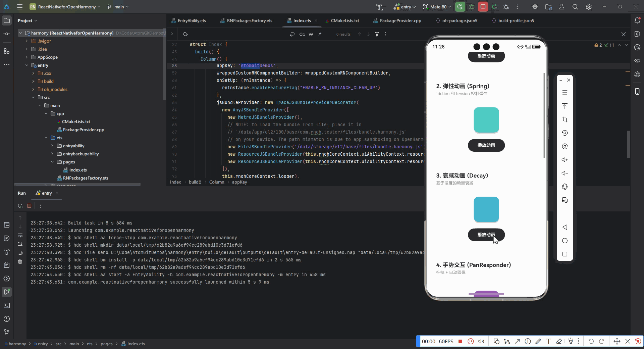Expand the AppScope folder
644x349 pixels.
(x=27, y=57)
